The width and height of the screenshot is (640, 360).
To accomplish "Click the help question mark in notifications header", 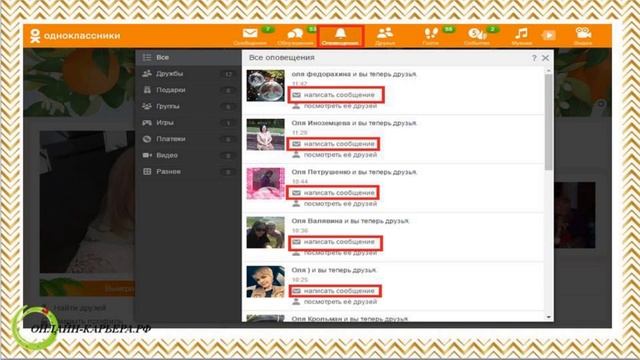I will (534, 58).
